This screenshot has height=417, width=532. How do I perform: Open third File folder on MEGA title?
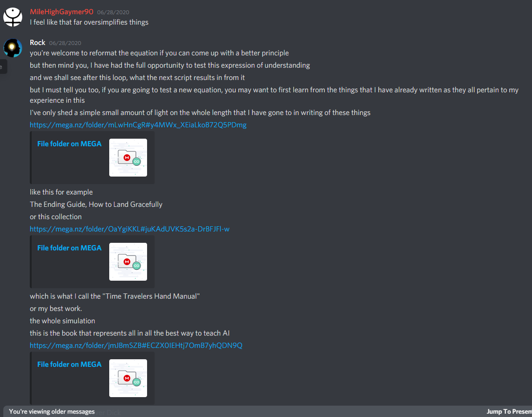pyautogui.click(x=69, y=364)
